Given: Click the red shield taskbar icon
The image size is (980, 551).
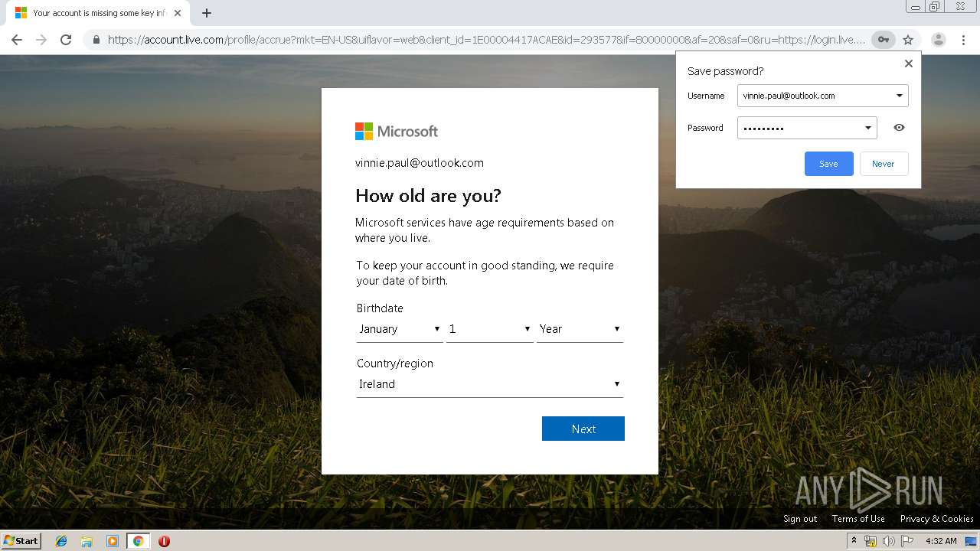Looking at the screenshot, I should coord(164,541).
